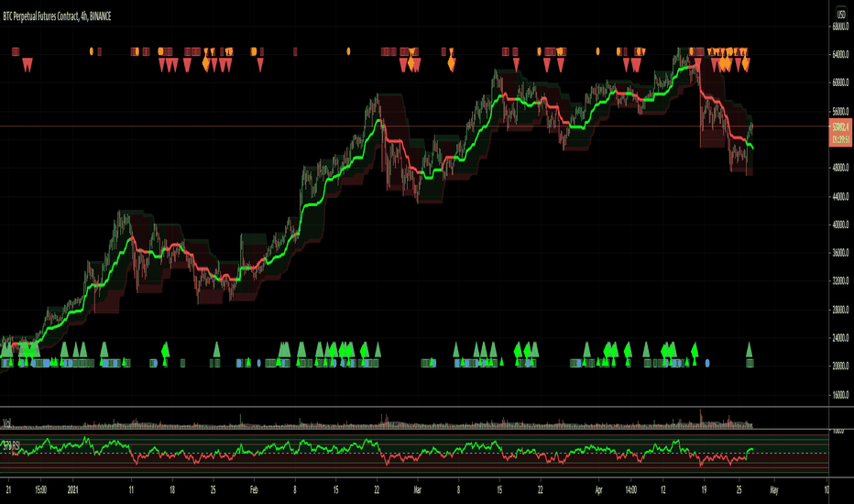Click the 36000.0 price axis label
Viewport: 854px width, 504px height.
(840, 253)
